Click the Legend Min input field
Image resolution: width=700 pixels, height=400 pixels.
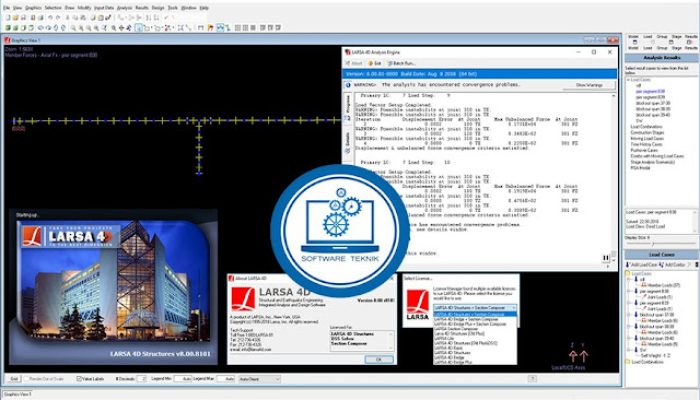pos(183,379)
